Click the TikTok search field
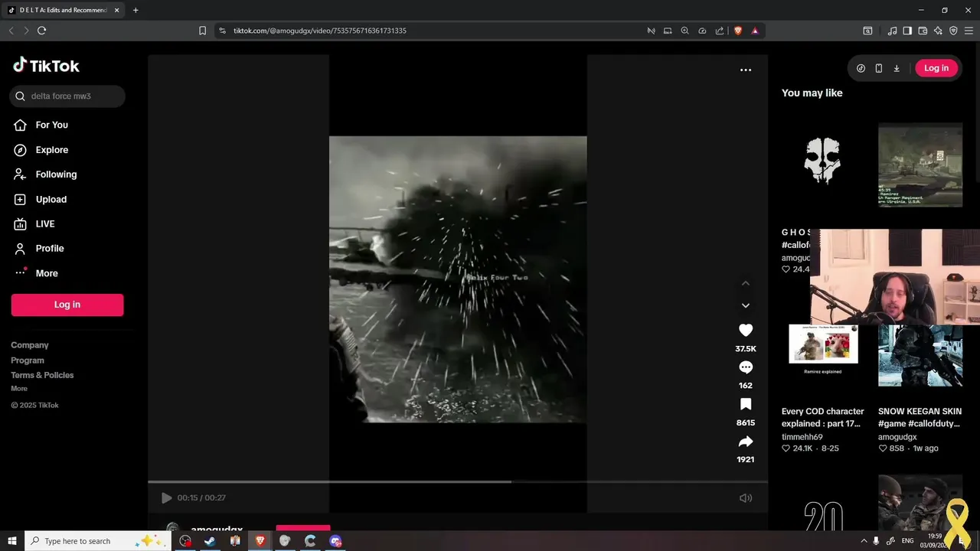980x551 pixels. click(x=67, y=96)
